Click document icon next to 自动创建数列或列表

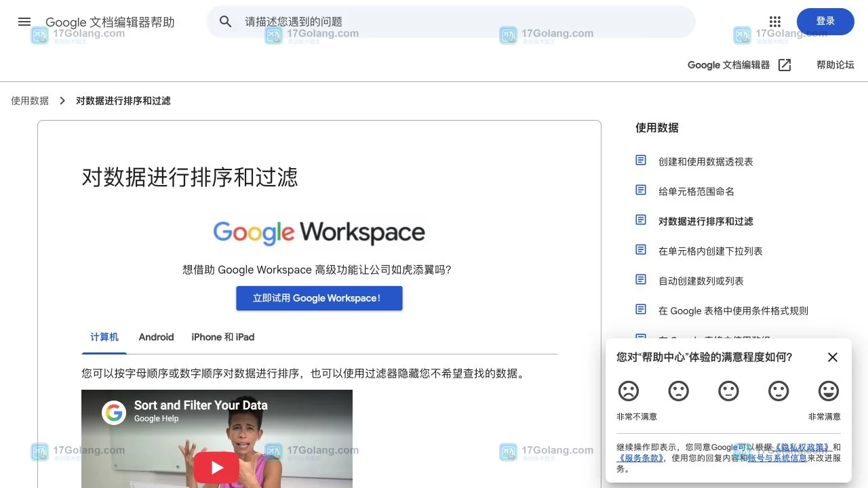[x=641, y=280]
